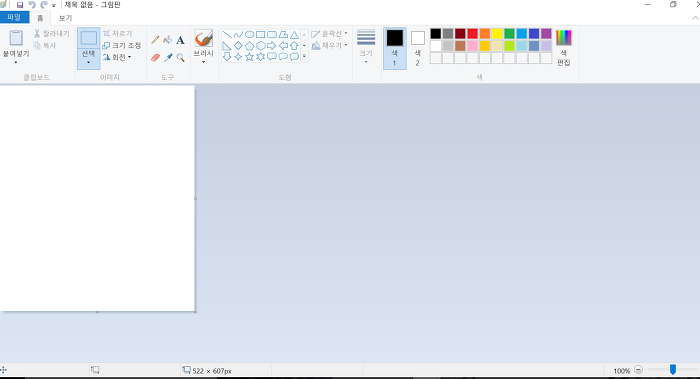Click the Save icon in quick access toolbar
The image size is (700, 379).
[x=20, y=5]
